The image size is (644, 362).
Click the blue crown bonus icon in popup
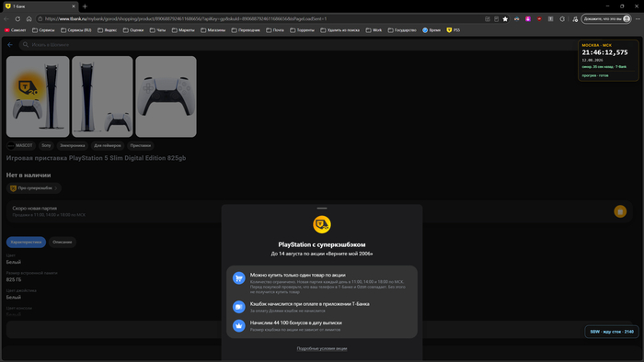[239, 325]
